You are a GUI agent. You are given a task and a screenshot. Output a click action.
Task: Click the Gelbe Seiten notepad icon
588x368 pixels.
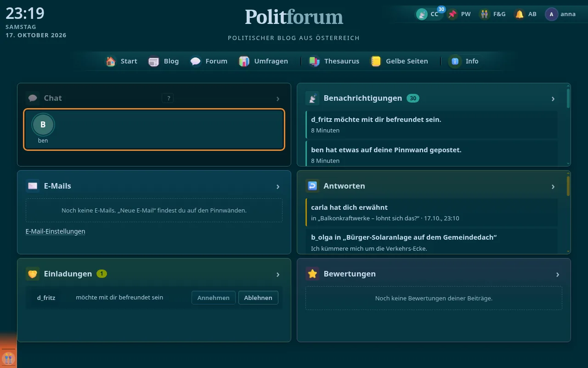click(x=376, y=61)
